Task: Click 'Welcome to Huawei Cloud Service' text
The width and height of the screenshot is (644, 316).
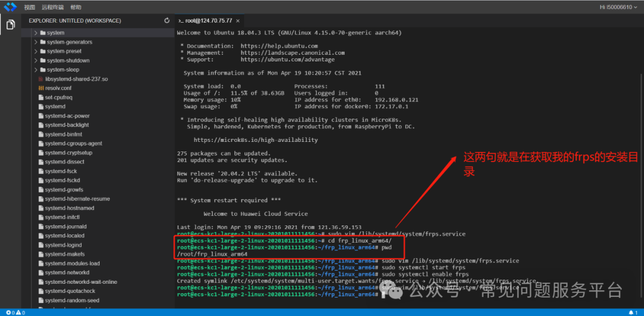Action: coord(255,213)
